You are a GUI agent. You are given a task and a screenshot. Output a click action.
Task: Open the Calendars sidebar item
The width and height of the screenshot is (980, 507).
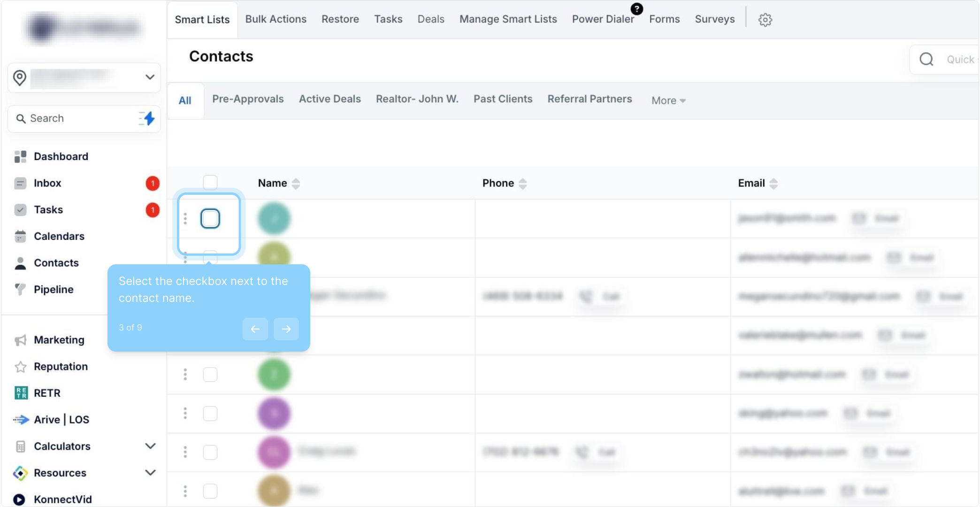tap(59, 236)
